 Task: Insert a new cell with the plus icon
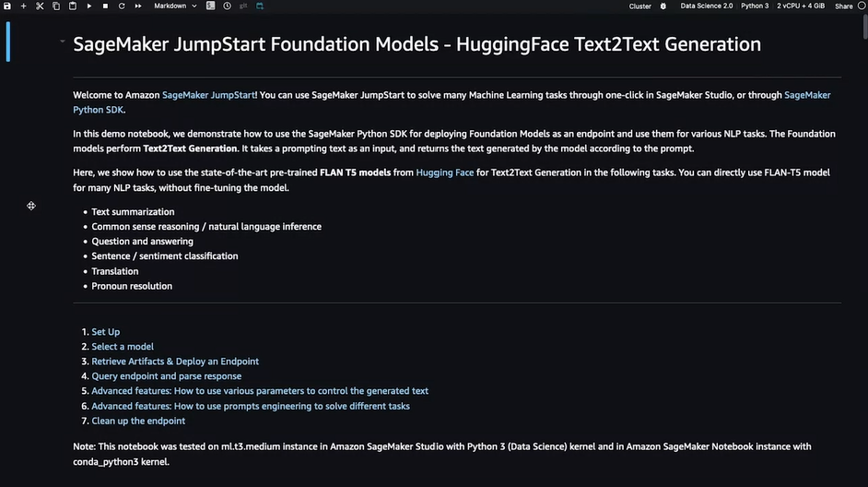pos(24,6)
